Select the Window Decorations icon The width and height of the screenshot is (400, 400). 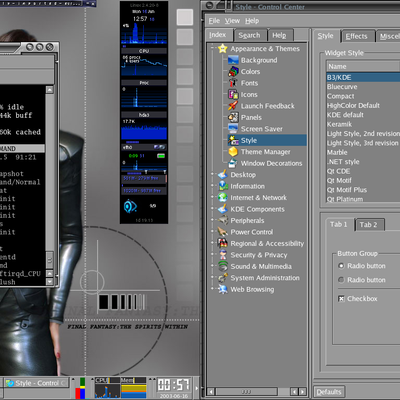tap(233, 163)
